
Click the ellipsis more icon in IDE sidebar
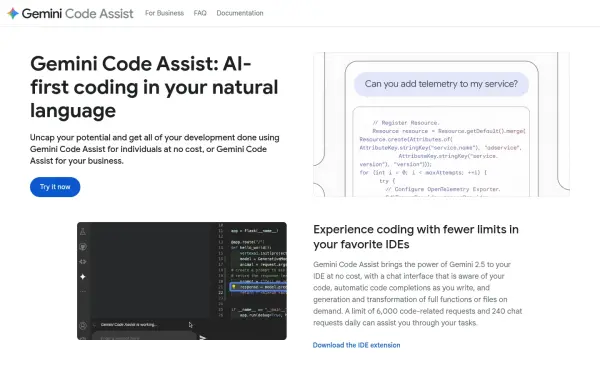[x=83, y=292]
